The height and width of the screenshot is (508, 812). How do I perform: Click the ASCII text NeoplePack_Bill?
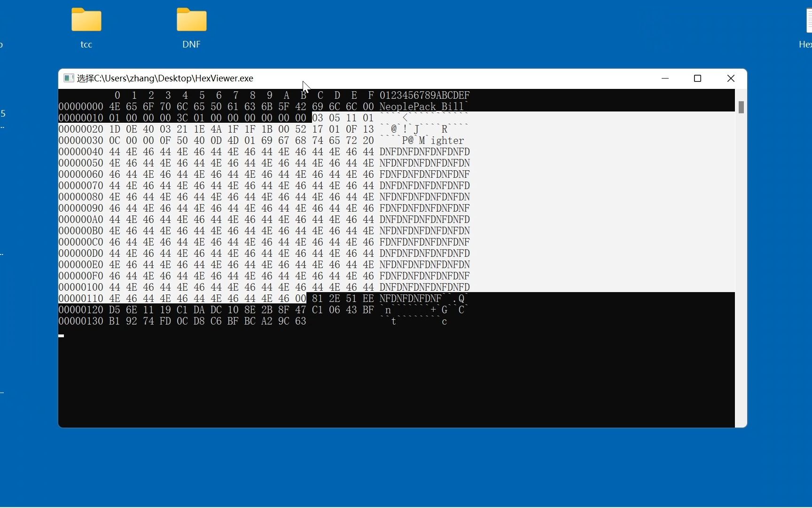point(422,107)
